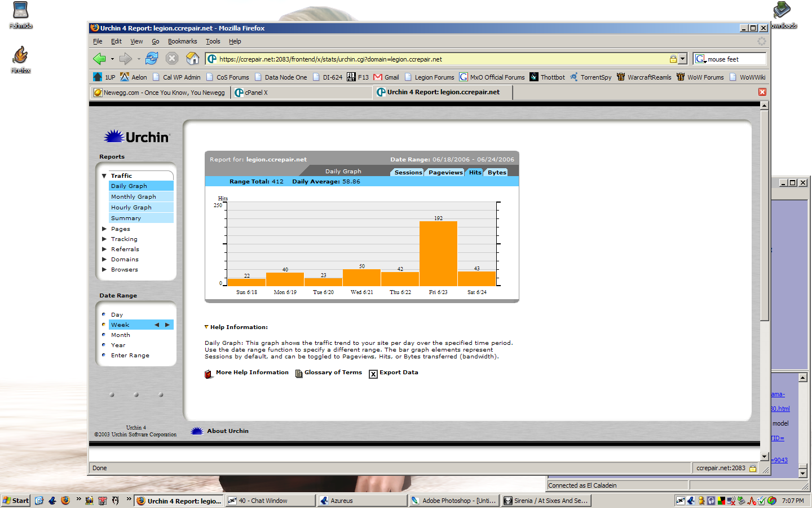812x508 pixels.
Task: Switch graph to Sessions tab
Action: 408,172
